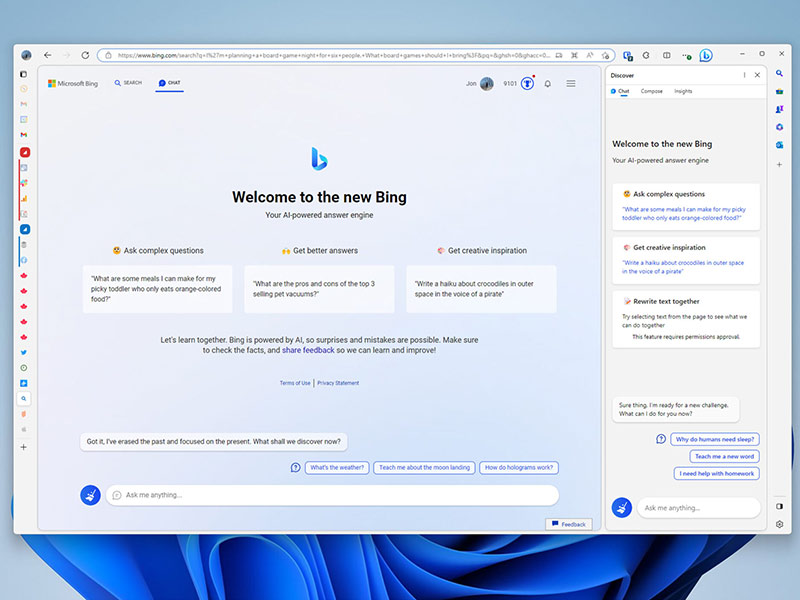The width and height of the screenshot is (800, 600).
Task: Open the blue tab group icon
Action: click(25, 229)
